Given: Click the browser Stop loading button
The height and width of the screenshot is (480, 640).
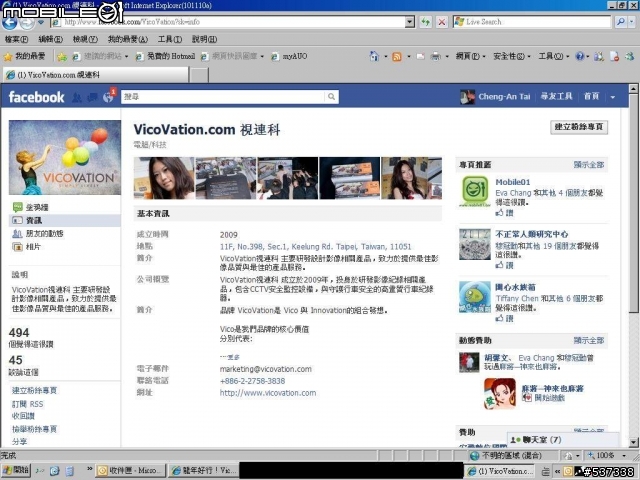Looking at the screenshot, I should 442,22.
